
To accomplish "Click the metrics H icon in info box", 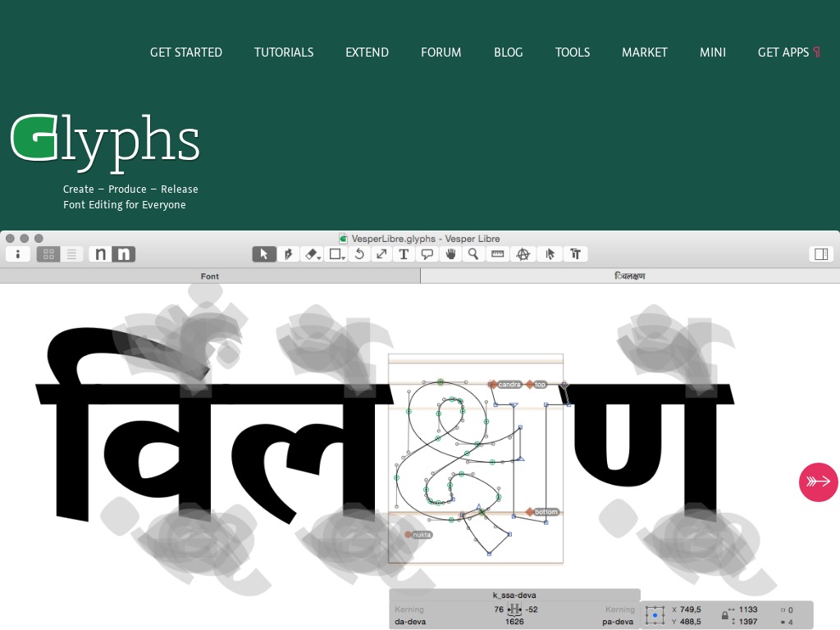I will pos(514,609).
